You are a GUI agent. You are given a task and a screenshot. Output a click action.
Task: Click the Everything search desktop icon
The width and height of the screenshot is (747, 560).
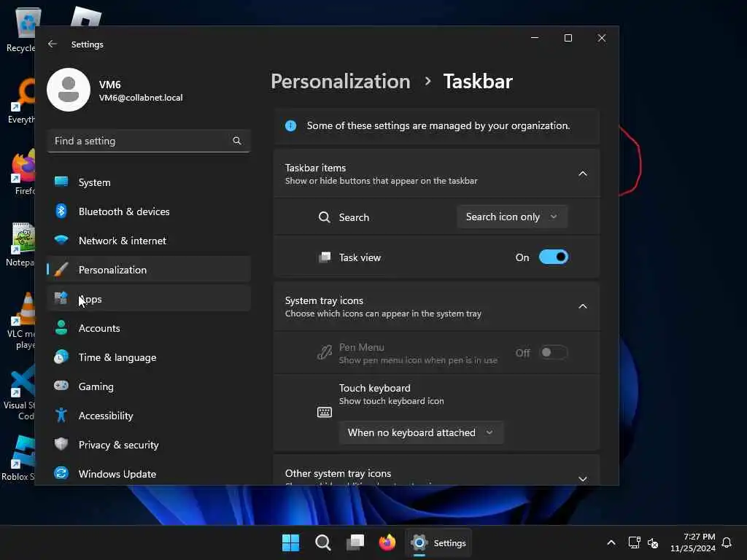tap(22, 101)
